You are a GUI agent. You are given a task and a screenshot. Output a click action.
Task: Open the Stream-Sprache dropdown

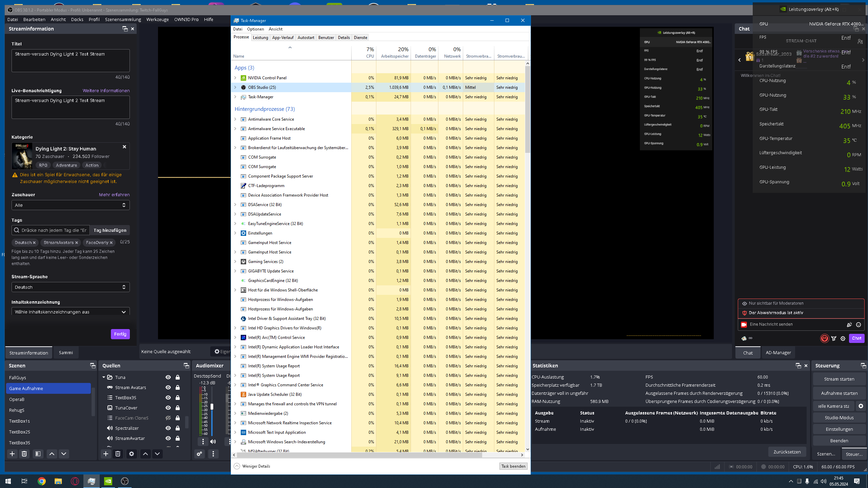(x=70, y=287)
